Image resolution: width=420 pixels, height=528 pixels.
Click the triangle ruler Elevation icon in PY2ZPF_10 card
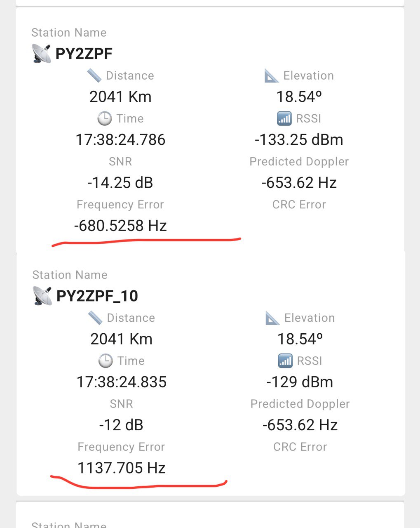(272, 318)
